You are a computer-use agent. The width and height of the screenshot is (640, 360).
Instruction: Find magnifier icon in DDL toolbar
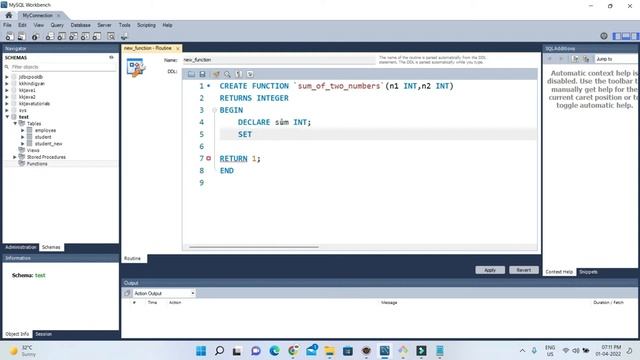coord(227,74)
